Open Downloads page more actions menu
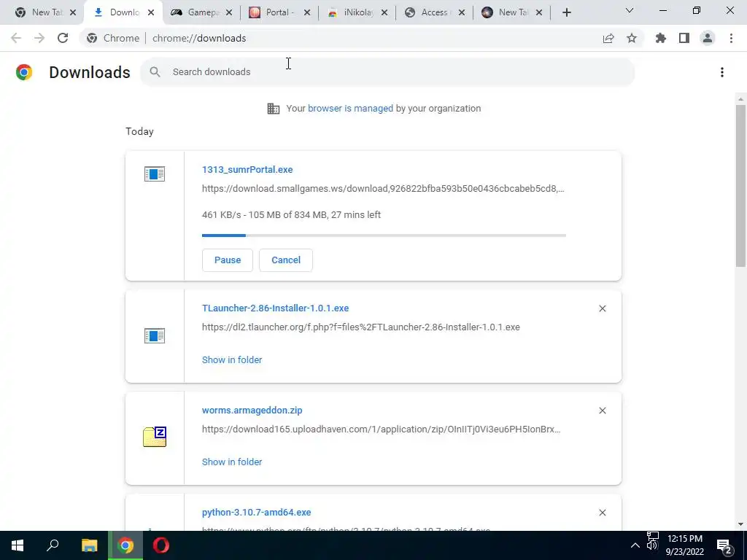 click(722, 72)
